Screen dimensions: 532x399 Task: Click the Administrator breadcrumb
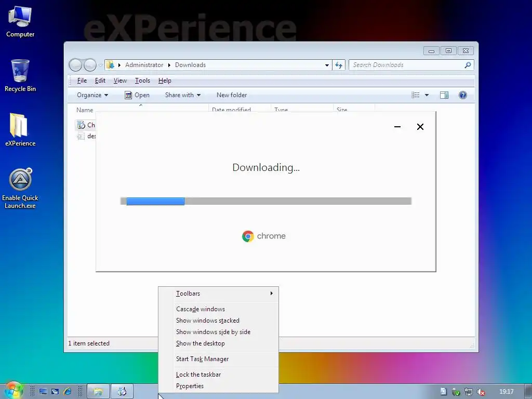click(x=144, y=65)
